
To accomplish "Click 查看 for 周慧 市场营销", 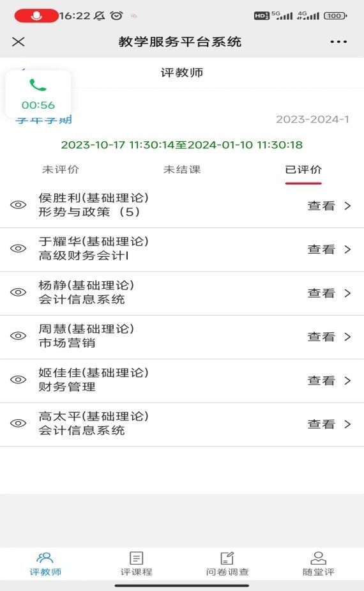I will coord(321,337).
